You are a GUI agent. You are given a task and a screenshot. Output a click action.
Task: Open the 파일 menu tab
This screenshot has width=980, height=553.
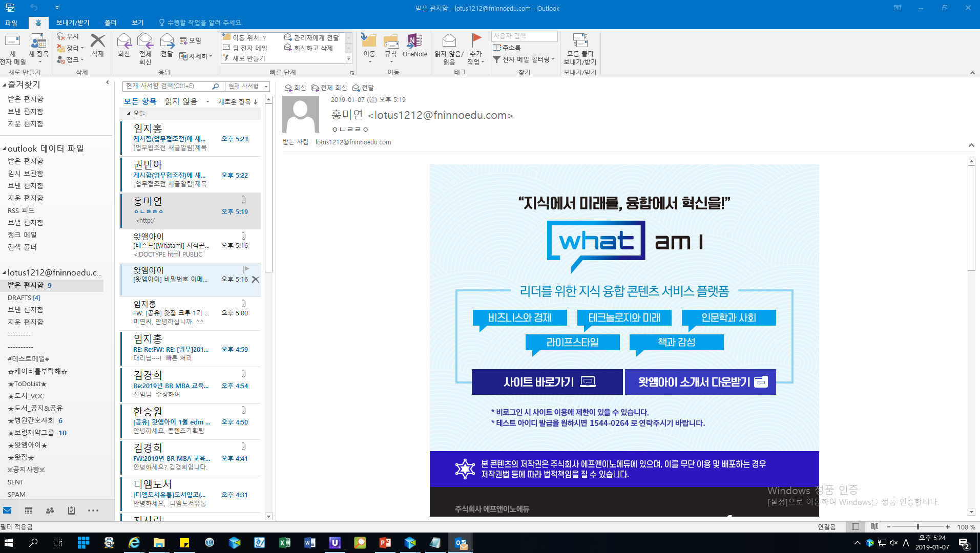click(x=11, y=23)
